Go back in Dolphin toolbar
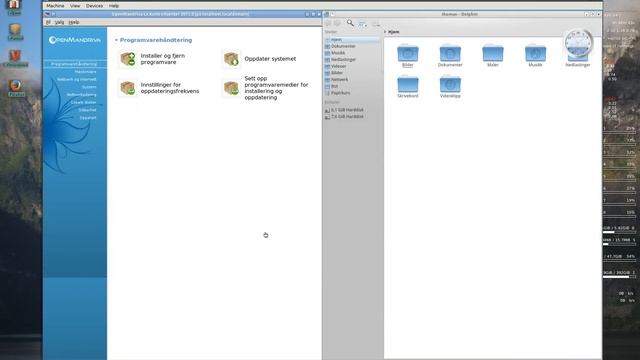This screenshot has width=640, height=360. [x=328, y=23]
